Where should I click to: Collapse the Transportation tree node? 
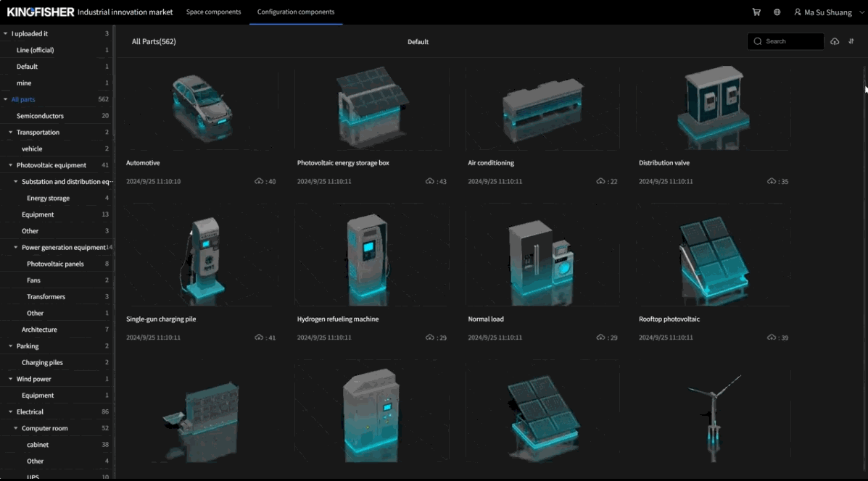[11, 132]
